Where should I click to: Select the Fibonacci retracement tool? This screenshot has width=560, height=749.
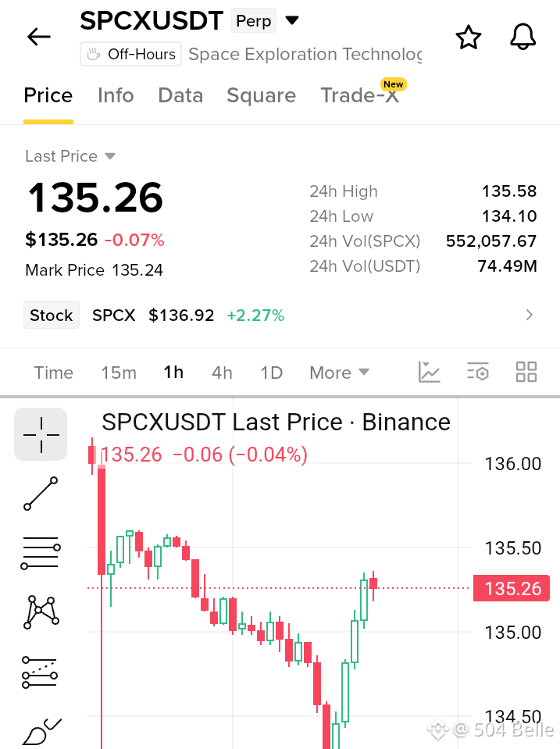40,672
